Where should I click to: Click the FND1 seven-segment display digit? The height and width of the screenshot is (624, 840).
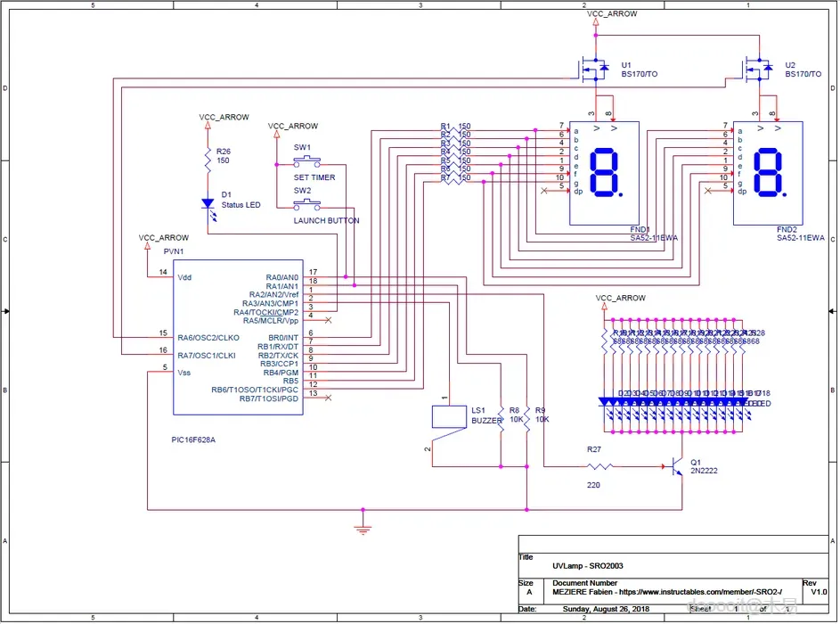click(x=606, y=172)
